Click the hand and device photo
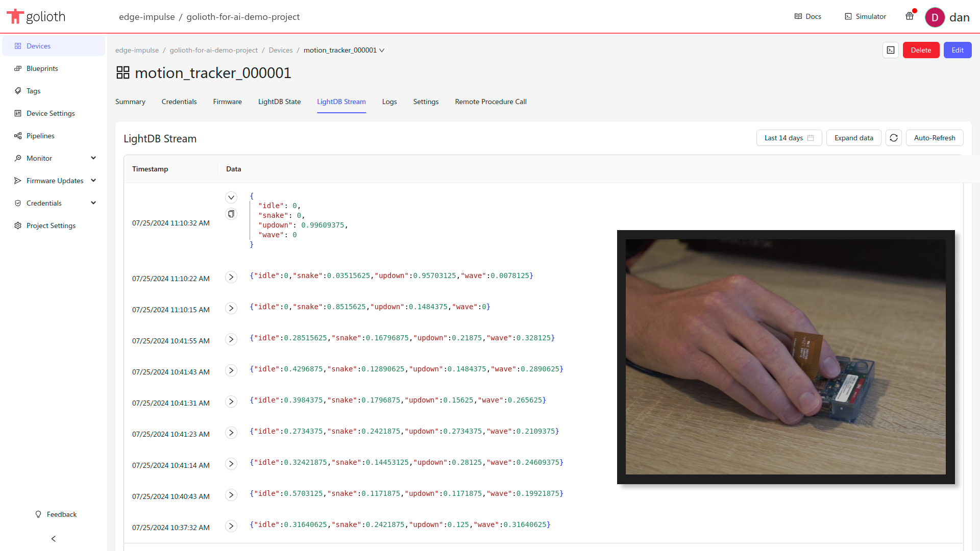This screenshot has height=551, width=980. click(x=786, y=357)
